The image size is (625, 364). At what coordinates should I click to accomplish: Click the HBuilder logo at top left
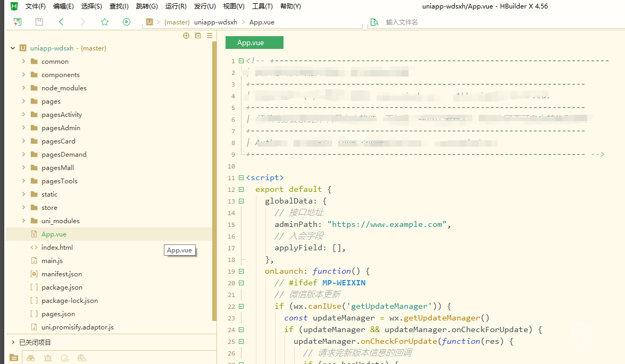click(14, 6)
